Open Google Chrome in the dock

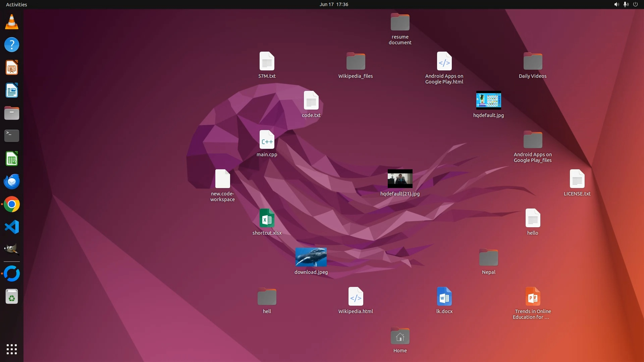click(x=12, y=204)
